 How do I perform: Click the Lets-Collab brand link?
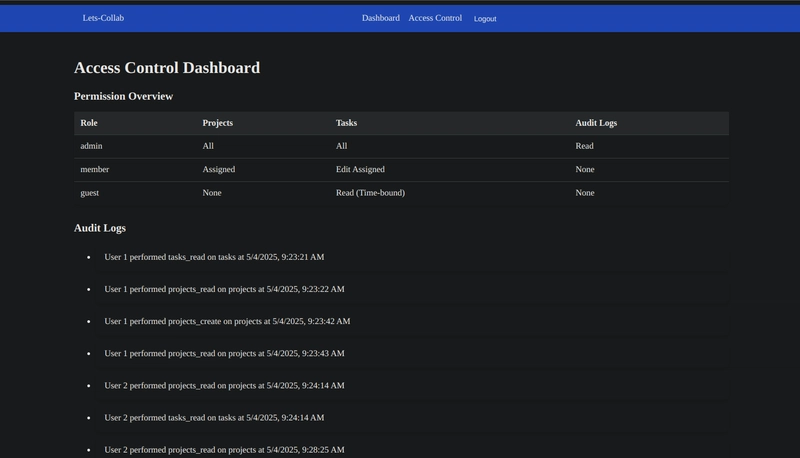(103, 18)
